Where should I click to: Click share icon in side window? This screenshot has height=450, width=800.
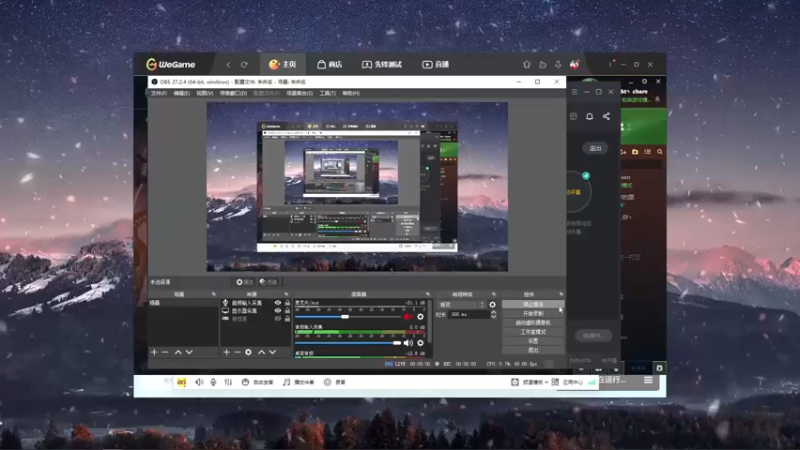coord(606,116)
